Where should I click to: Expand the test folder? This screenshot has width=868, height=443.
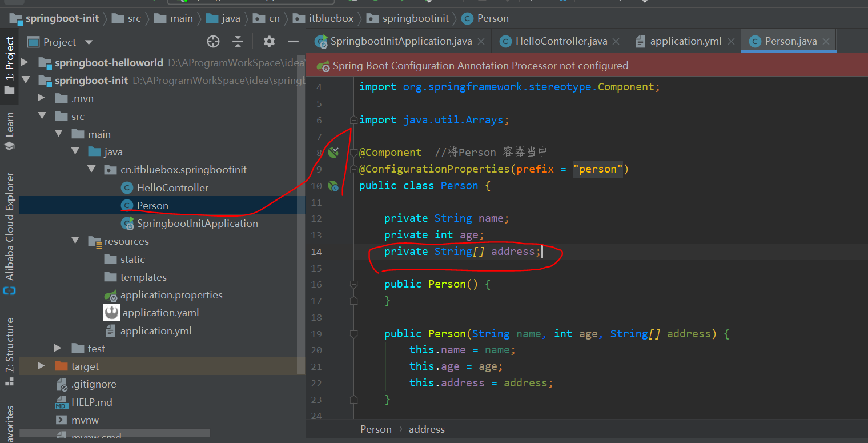pos(58,348)
